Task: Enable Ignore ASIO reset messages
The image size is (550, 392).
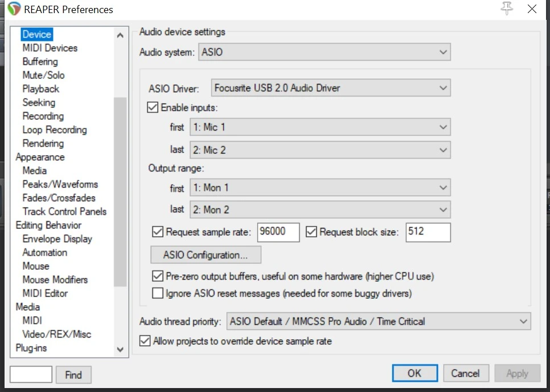Action: coord(158,294)
